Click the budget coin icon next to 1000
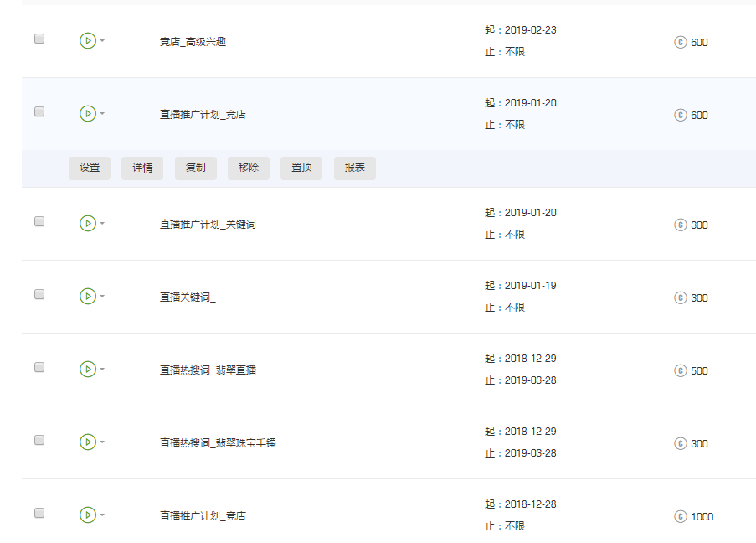 pyautogui.click(x=681, y=516)
